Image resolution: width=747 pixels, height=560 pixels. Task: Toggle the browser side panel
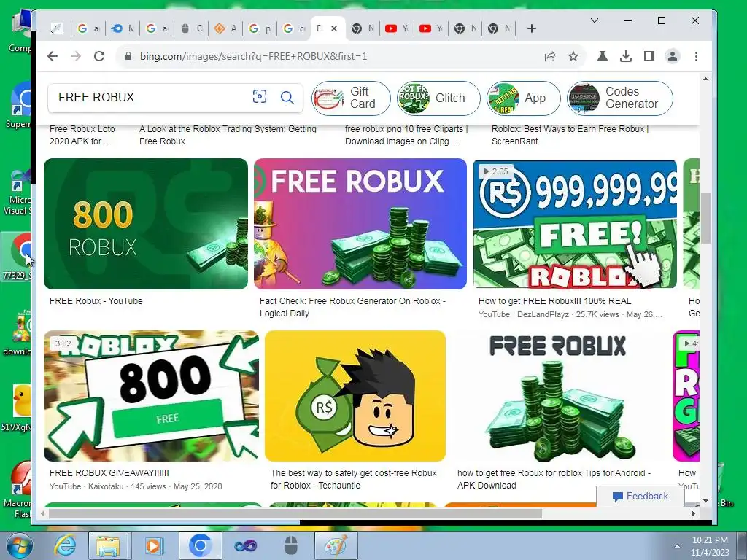pos(649,56)
